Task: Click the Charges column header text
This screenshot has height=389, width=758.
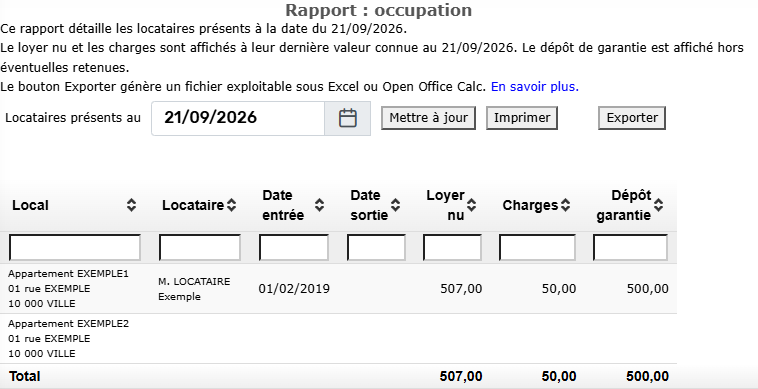Action: tap(530, 205)
